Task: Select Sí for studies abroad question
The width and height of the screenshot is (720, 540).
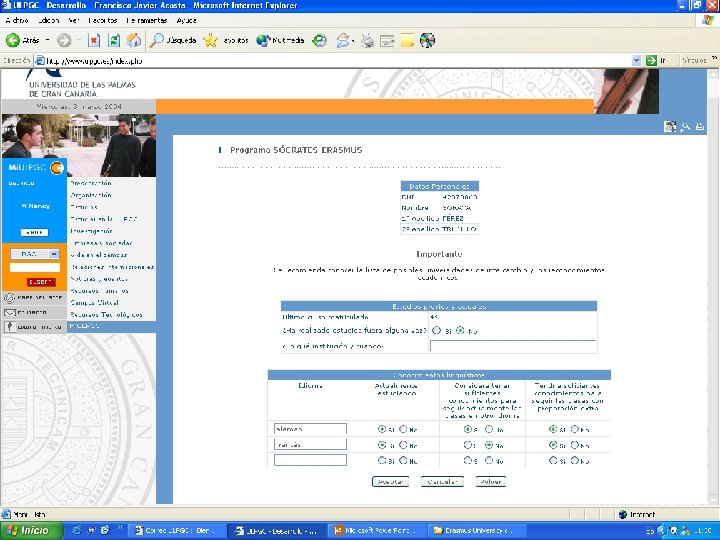Action: (x=437, y=330)
